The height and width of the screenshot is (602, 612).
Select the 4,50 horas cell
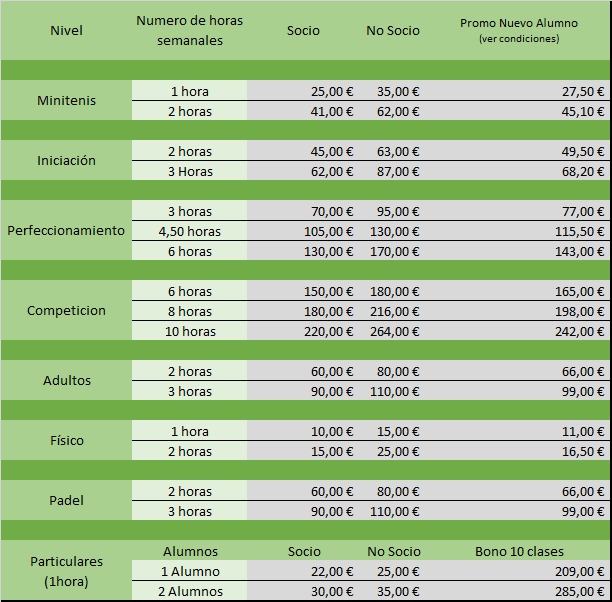[x=189, y=231]
